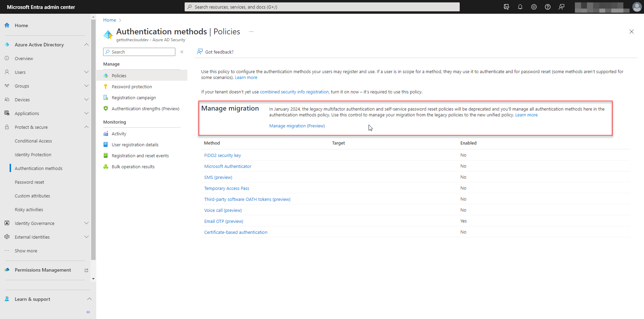The width and height of the screenshot is (644, 319).
Task: Select Password protection under Manage
Action: pos(132,86)
